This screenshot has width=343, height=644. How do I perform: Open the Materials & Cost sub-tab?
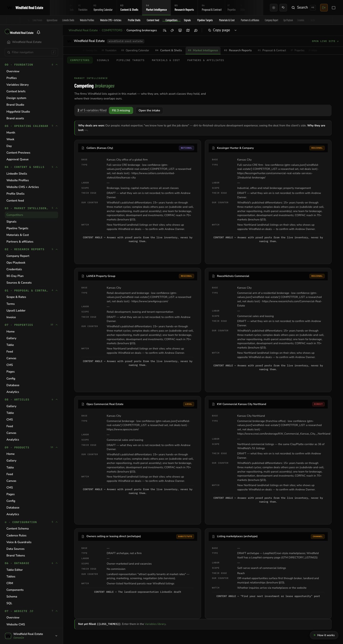pyautogui.click(x=166, y=60)
